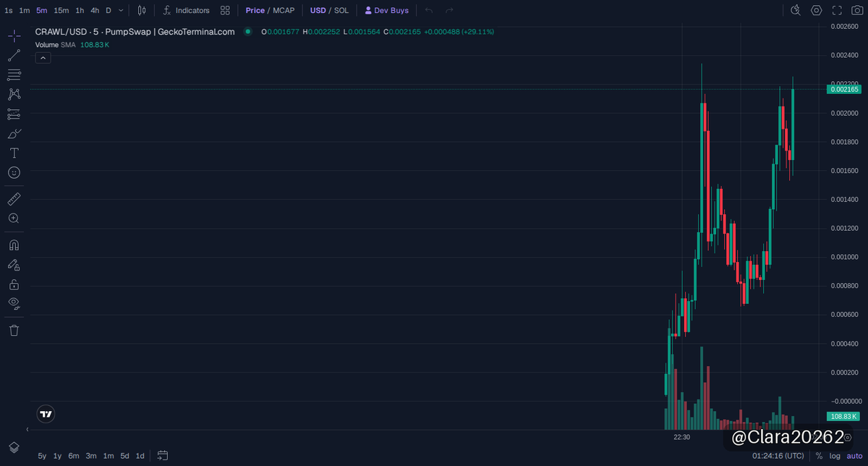Click the Volume SMA legend label
868x466 pixels.
point(55,45)
